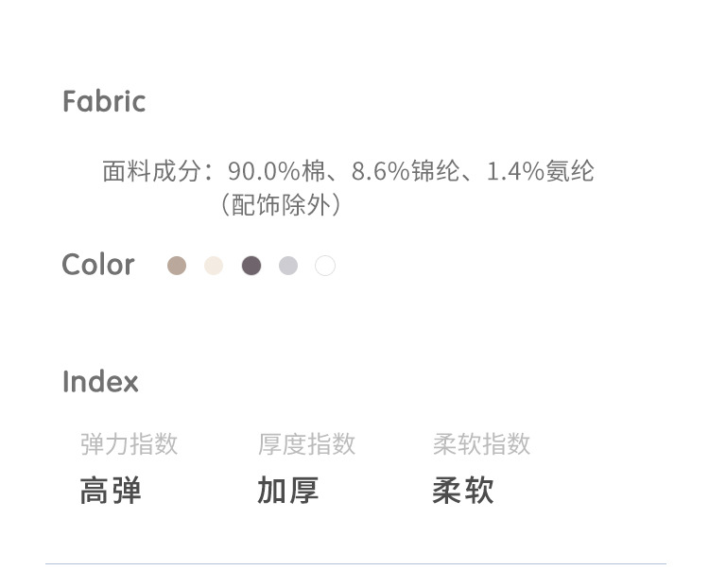The image size is (709, 588).
Task: Click the 面料成分 label text
Action: pyautogui.click(x=151, y=171)
